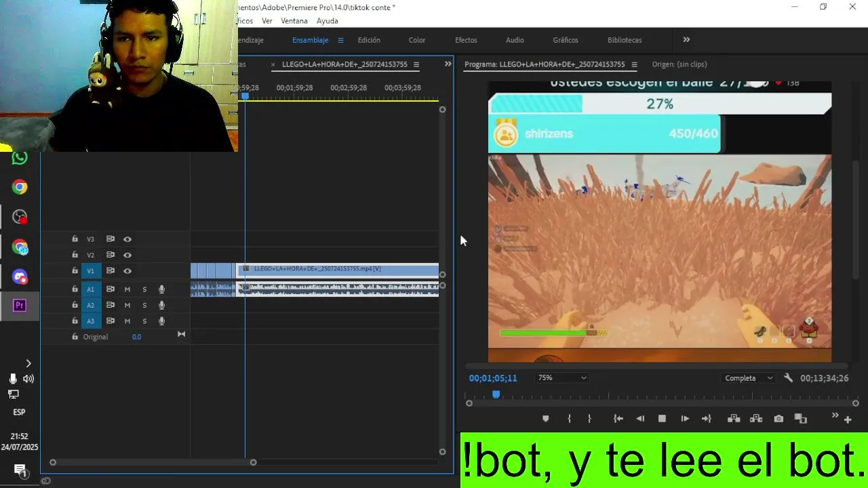This screenshot has width=868, height=488.
Task: Go to In point button
Action: pos(618,419)
